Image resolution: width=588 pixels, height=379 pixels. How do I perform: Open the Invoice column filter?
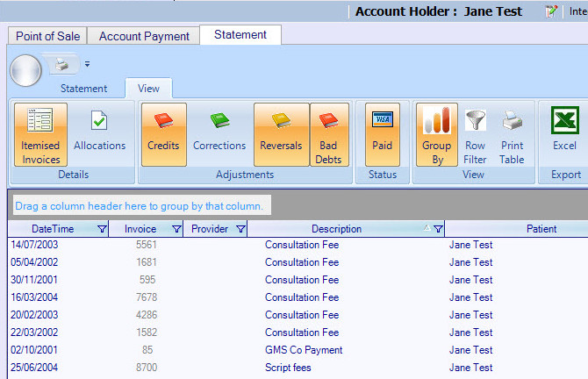176,229
